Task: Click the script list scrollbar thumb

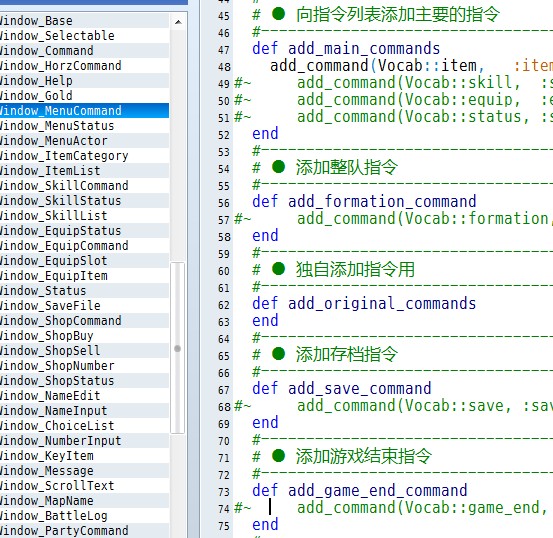Action: pos(177,348)
